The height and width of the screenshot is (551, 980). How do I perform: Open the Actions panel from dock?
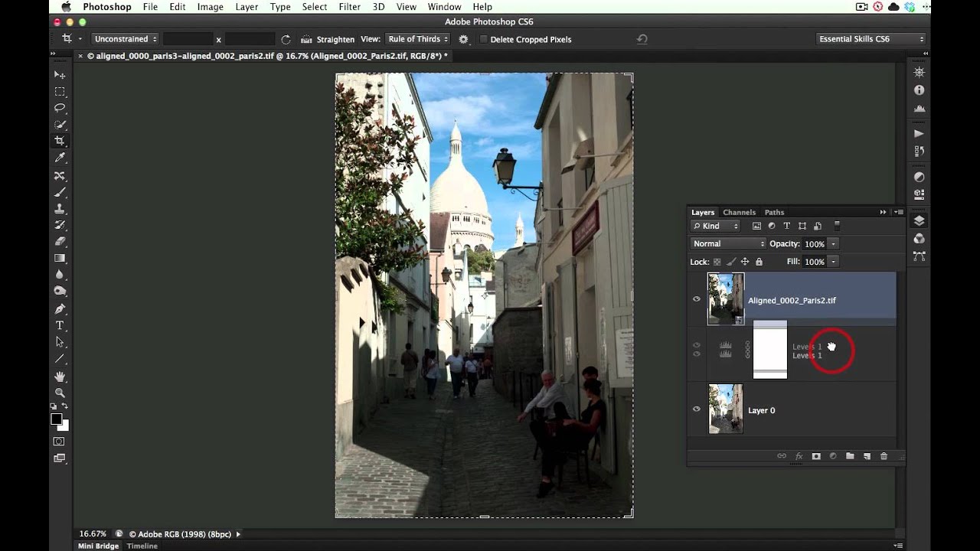(919, 133)
